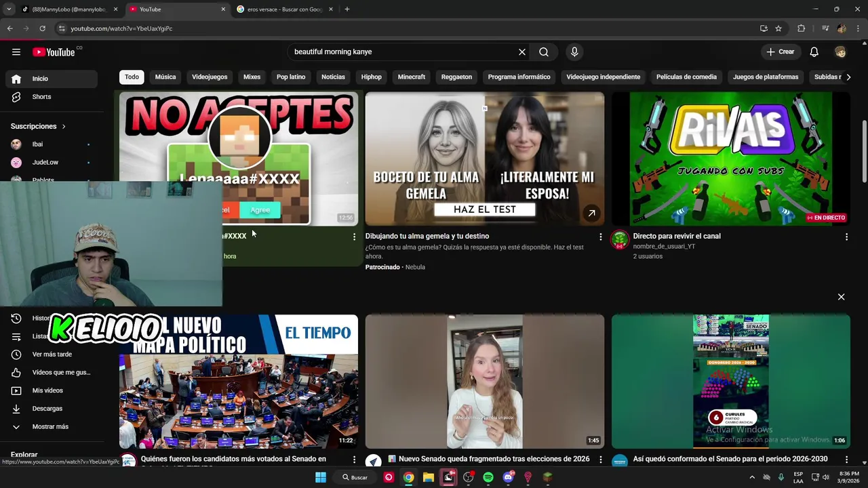Select the Videojuego independiente filter chip
The height and width of the screenshot is (488, 868).
click(603, 77)
